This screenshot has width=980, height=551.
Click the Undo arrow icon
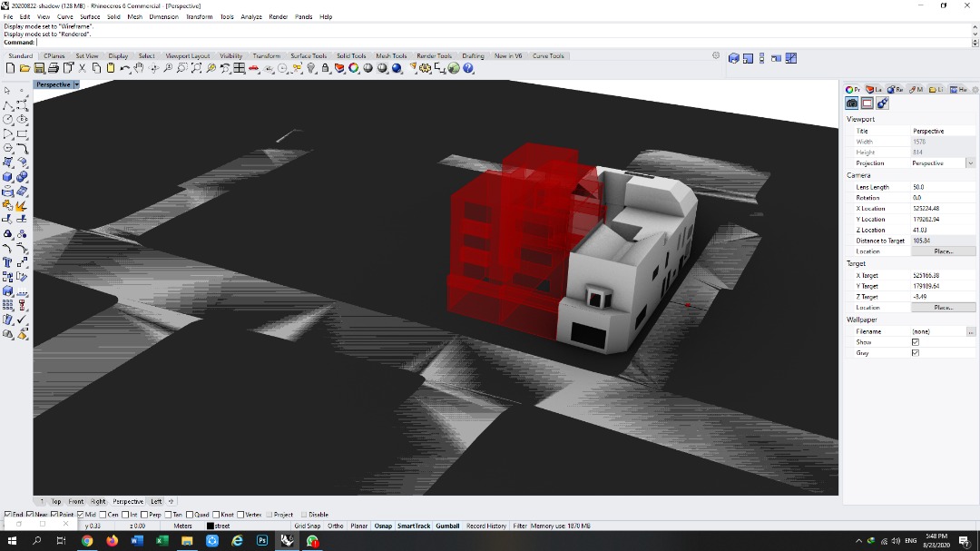125,68
